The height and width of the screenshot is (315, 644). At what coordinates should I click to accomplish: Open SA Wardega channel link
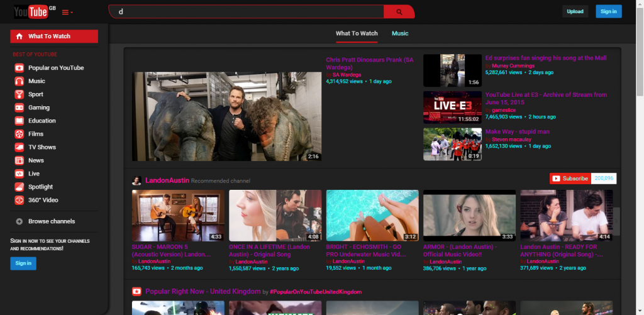pyautogui.click(x=347, y=75)
